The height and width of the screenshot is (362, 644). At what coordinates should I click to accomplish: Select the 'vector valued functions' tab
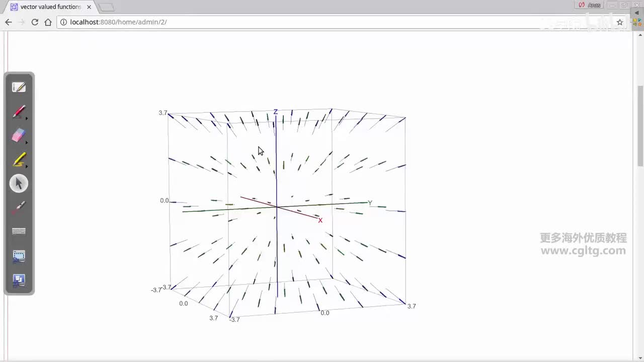click(50, 7)
